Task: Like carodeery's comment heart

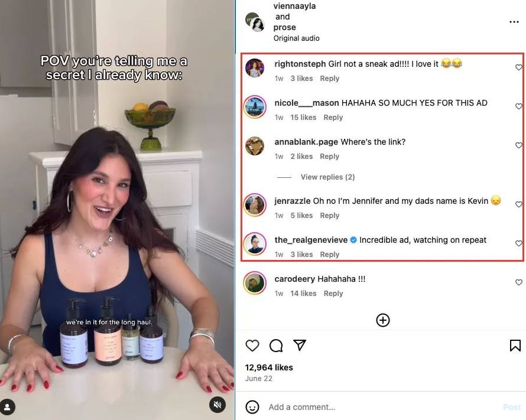Action: [x=519, y=282]
